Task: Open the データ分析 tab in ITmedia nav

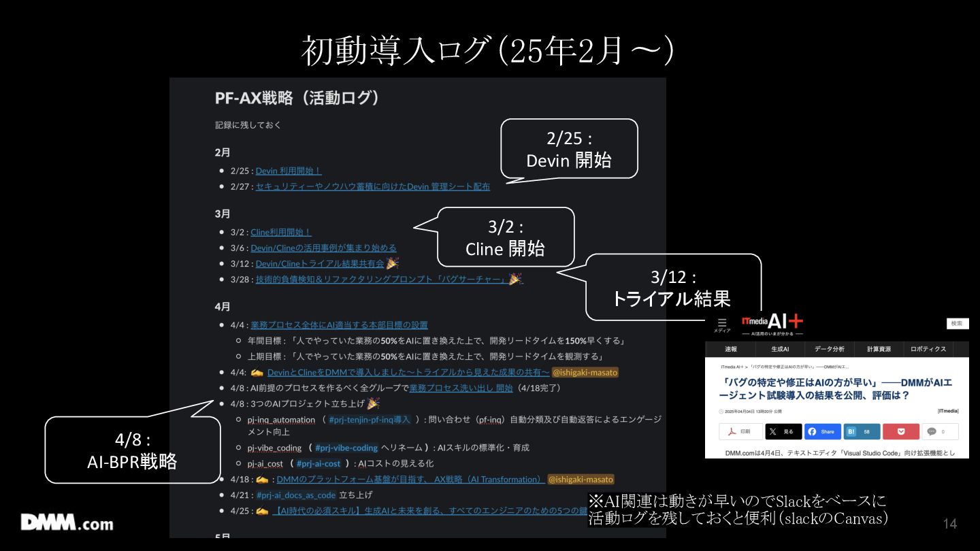Action: [830, 349]
